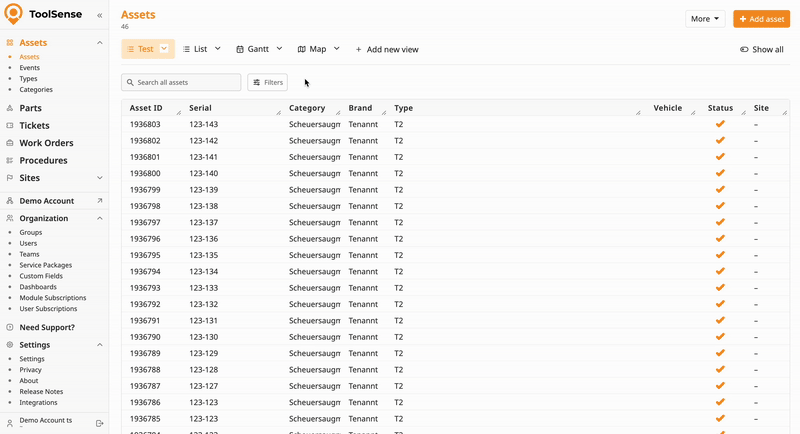Click the Procedures sidebar icon
This screenshot has width=800, height=434.
click(10, 160)
